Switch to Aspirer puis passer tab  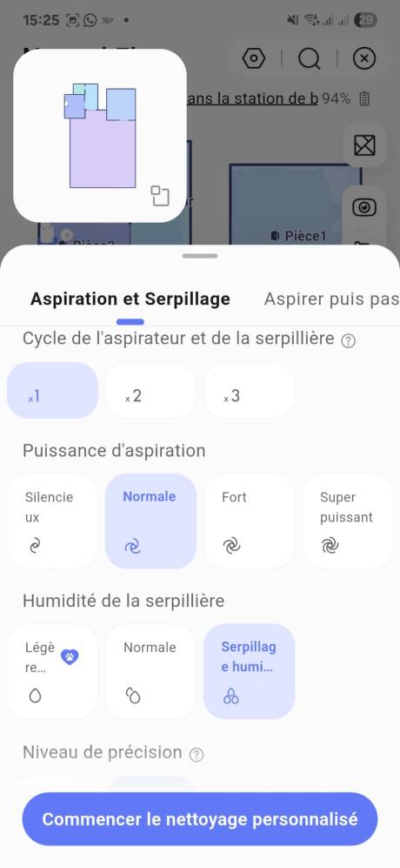point(331,299)
